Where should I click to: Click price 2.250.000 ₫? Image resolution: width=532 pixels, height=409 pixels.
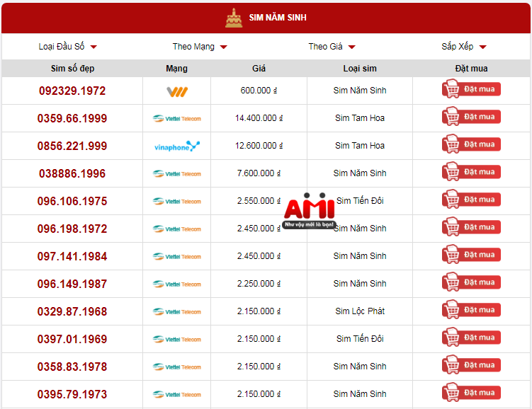click(259, 284)
